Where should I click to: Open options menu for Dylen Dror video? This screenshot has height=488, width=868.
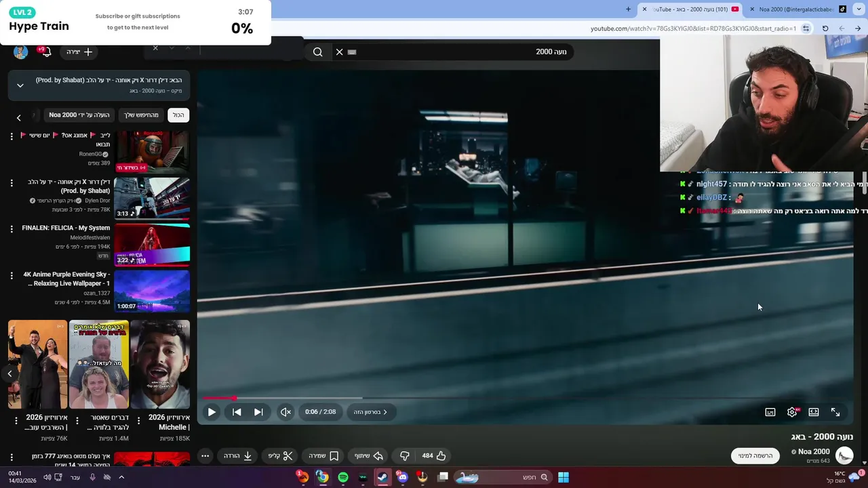pyautogui.click(x=12, y=183)
